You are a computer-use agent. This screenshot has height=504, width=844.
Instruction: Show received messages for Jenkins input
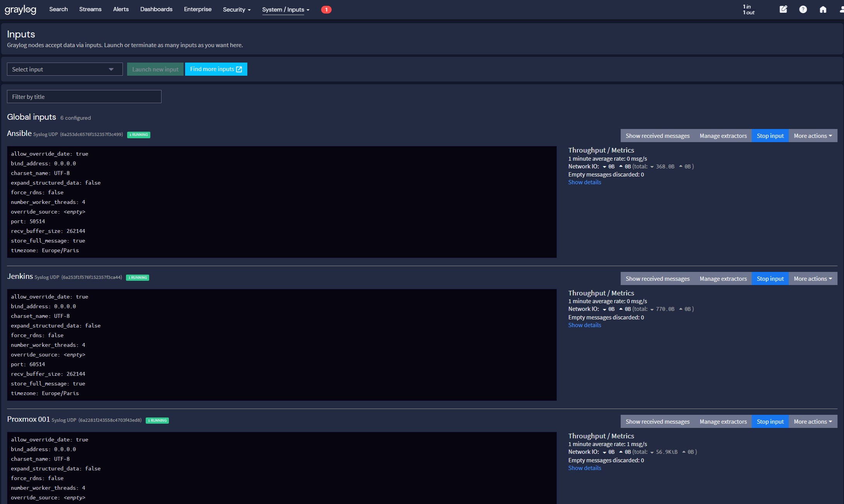657,278
